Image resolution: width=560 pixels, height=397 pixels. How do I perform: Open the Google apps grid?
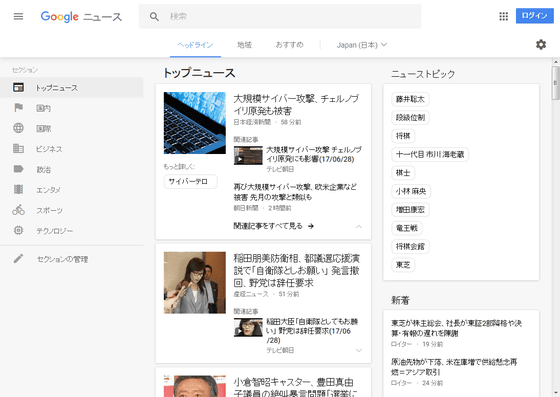(504, 16)
